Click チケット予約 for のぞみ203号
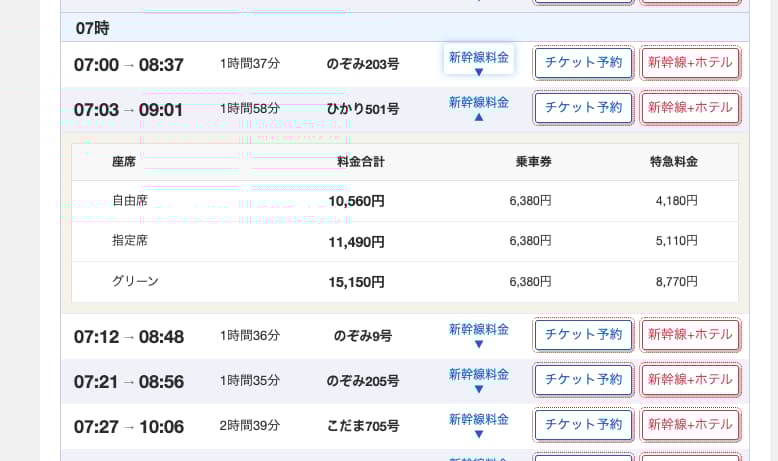Viewport: 778px width, 461px height. pyautogui.click(x=584, y=63)
